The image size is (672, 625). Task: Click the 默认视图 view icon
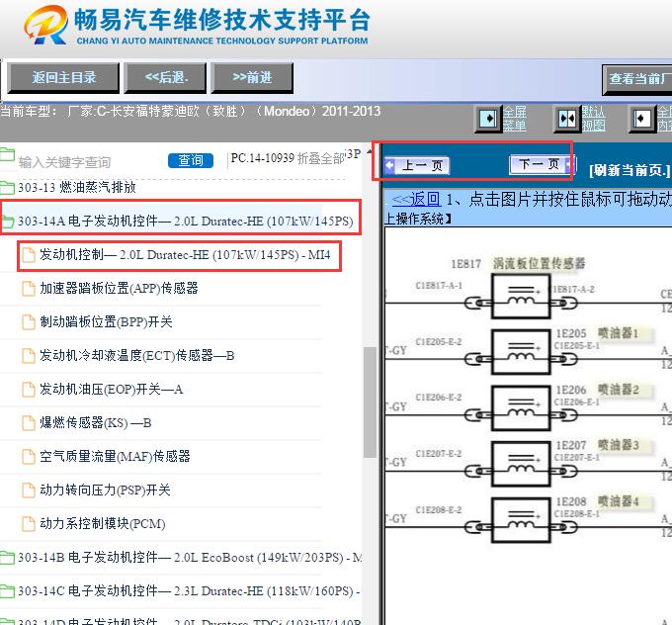pyautogui.click(x=567, y=118)
